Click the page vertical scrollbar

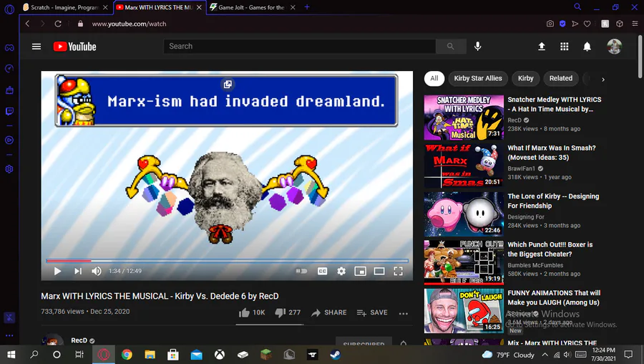click(x=640, y=57)
